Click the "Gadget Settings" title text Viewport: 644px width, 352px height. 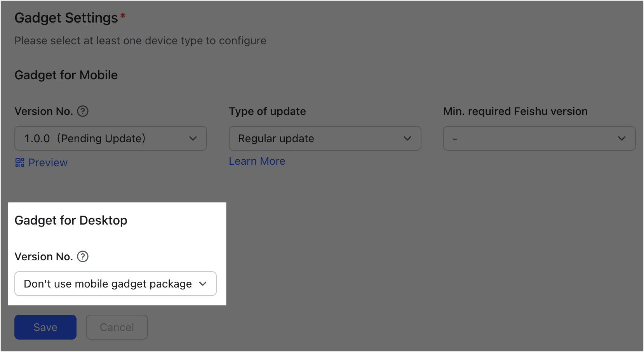click(66, 18)
